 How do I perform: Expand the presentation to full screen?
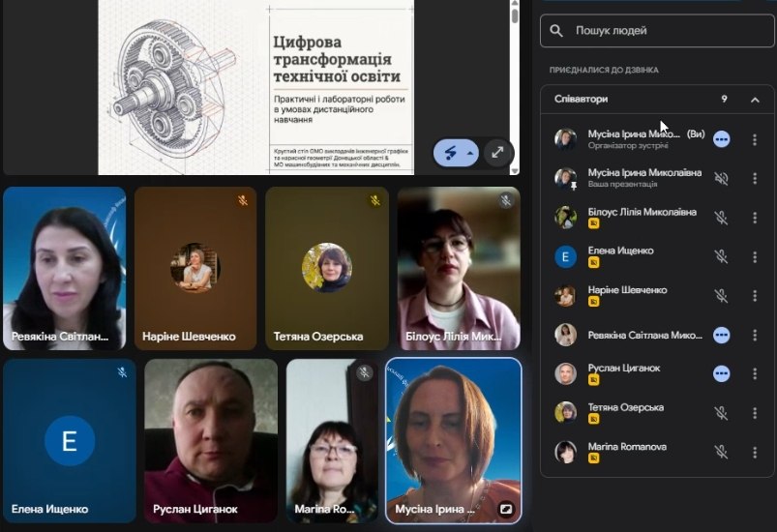(497, 152)
